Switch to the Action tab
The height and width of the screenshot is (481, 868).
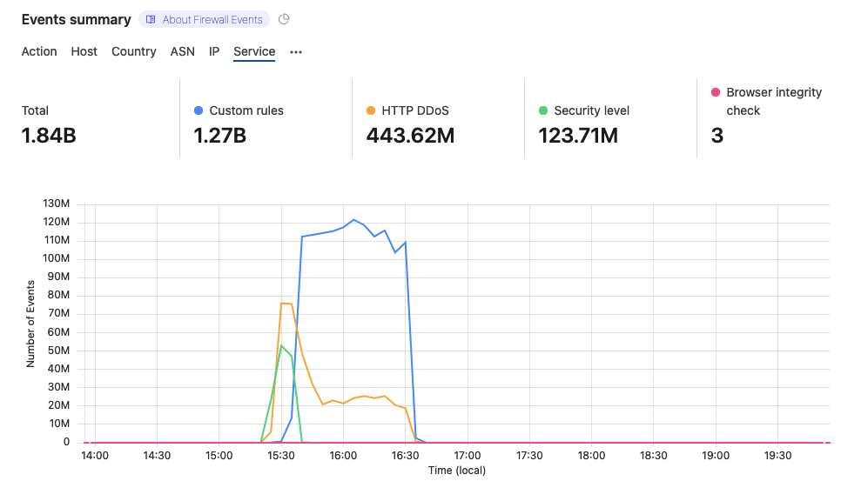[x=39, y=51]
